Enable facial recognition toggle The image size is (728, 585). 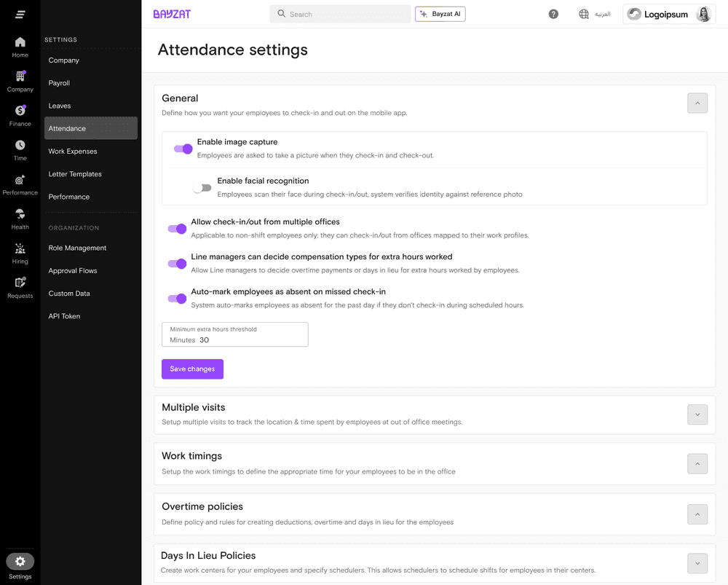coord(202,187)
